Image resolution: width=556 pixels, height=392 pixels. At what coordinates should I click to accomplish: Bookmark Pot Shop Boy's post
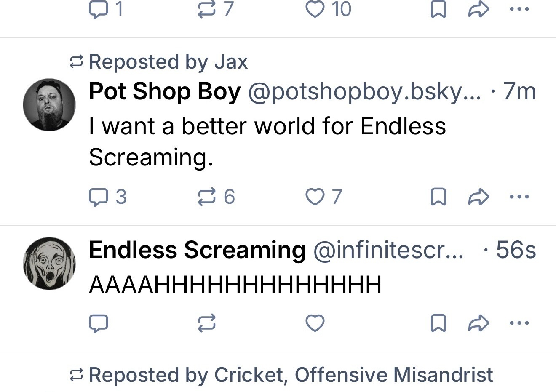click(438, 197)
